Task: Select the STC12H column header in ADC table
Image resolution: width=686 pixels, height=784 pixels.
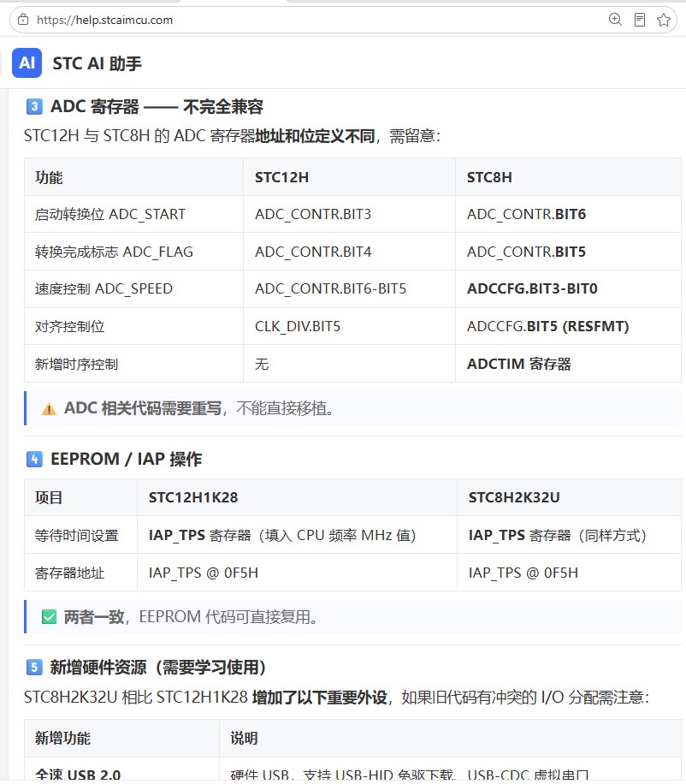Action: (x=349, y=177)
